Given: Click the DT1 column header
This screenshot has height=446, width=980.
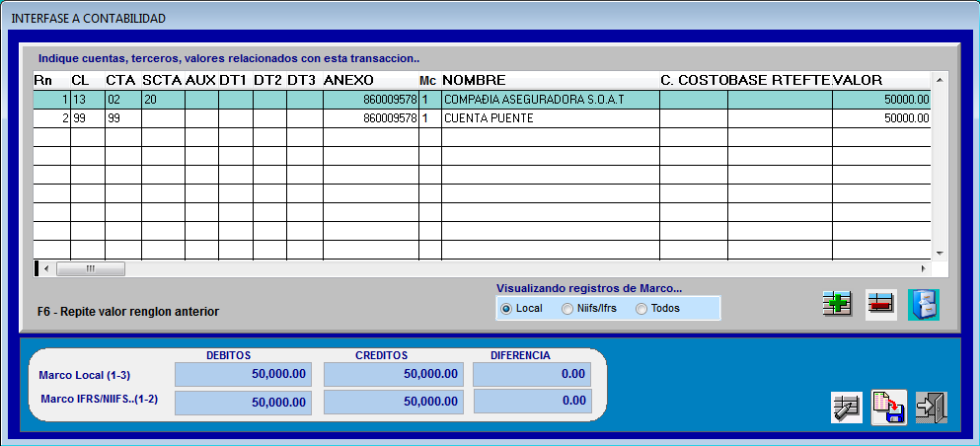Looking at the screenshot, I should (x=236, y=80).
